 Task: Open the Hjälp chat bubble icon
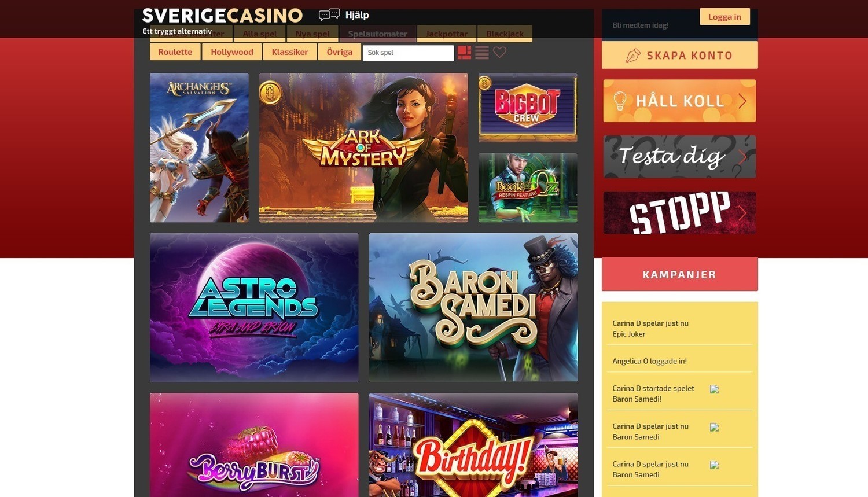click(329, 15)
